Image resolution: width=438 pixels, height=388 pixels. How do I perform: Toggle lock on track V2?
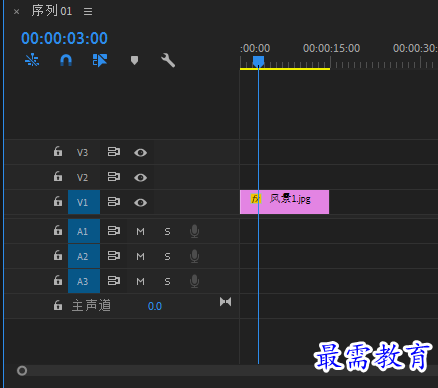(x=58, y=176)
